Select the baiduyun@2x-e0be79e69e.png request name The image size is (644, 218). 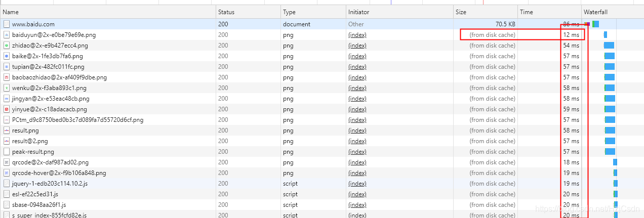click(54, 35)
